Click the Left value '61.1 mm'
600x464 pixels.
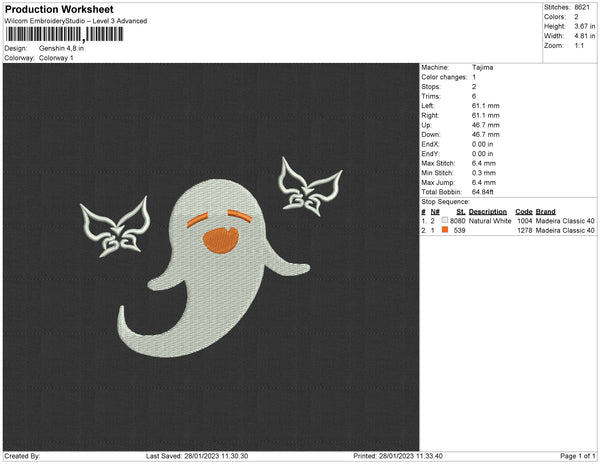486,106
